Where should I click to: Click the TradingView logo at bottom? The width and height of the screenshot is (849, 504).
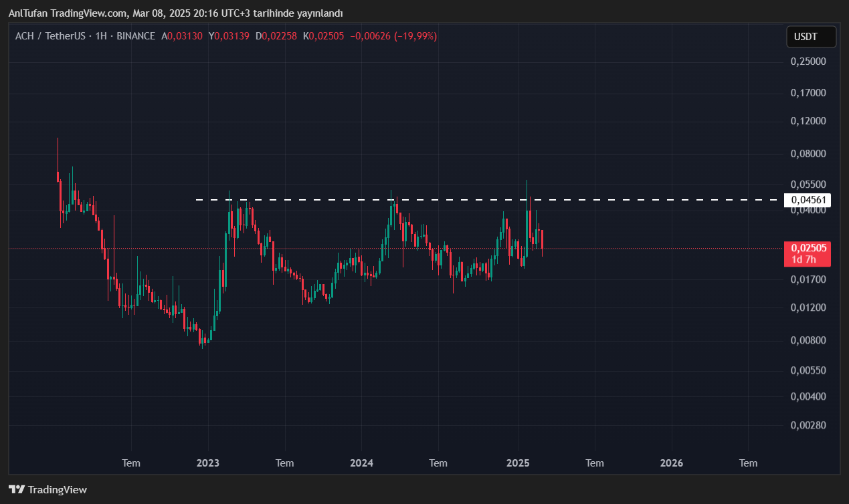48,489
